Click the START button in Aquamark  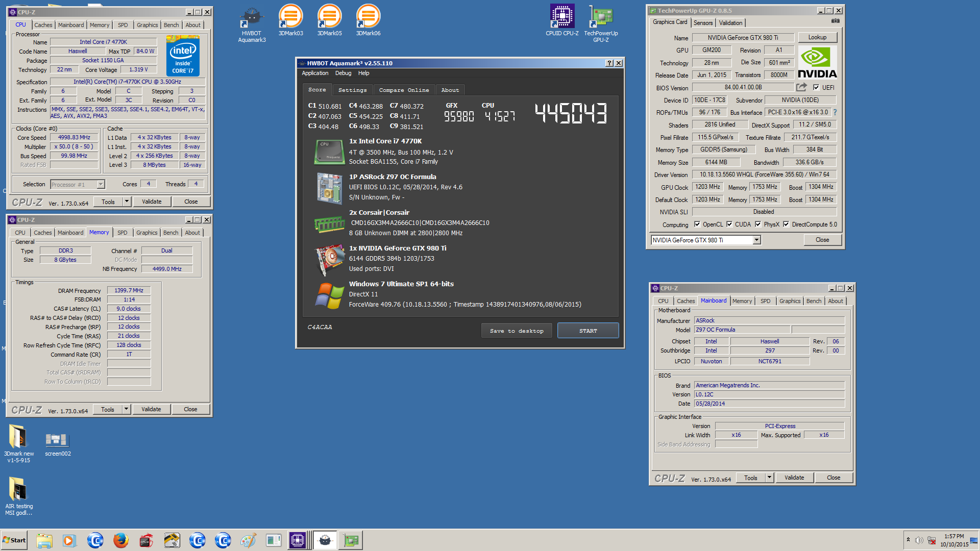click(588, 331)
